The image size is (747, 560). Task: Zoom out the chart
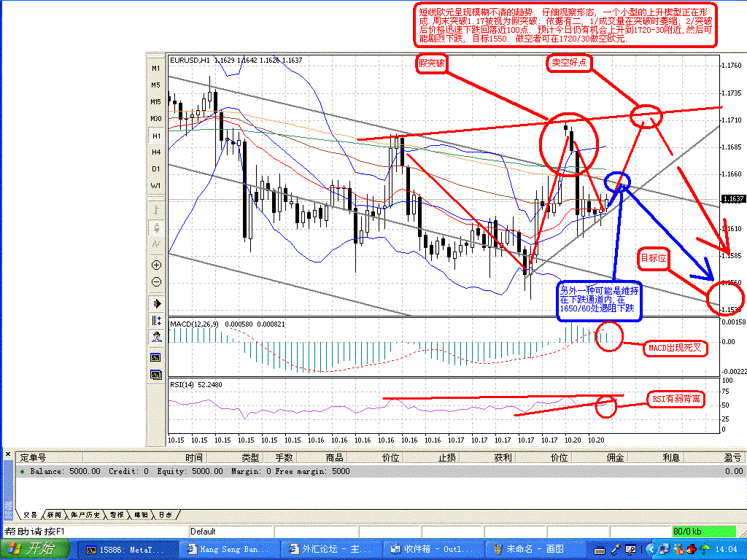pos(156,282)
